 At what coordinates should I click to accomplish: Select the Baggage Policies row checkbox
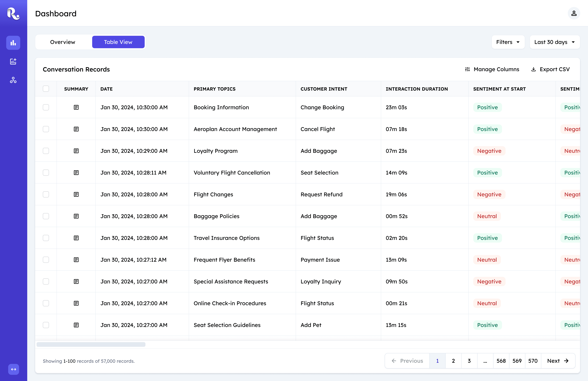point(46,216)
